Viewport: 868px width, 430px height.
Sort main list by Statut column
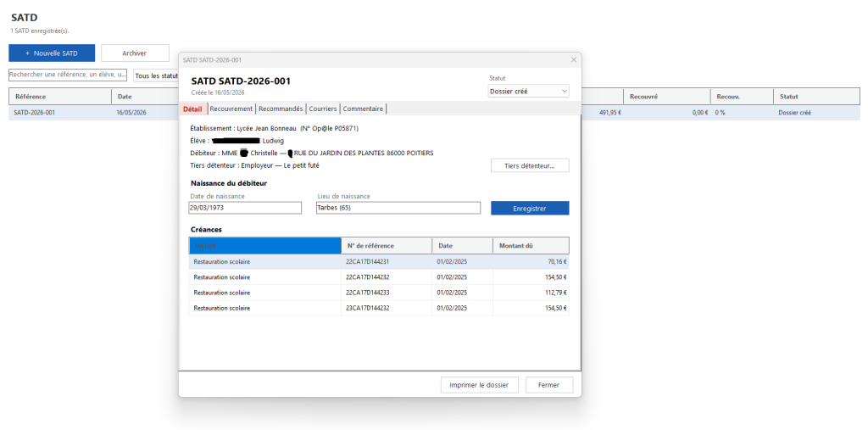coord(816,97)
